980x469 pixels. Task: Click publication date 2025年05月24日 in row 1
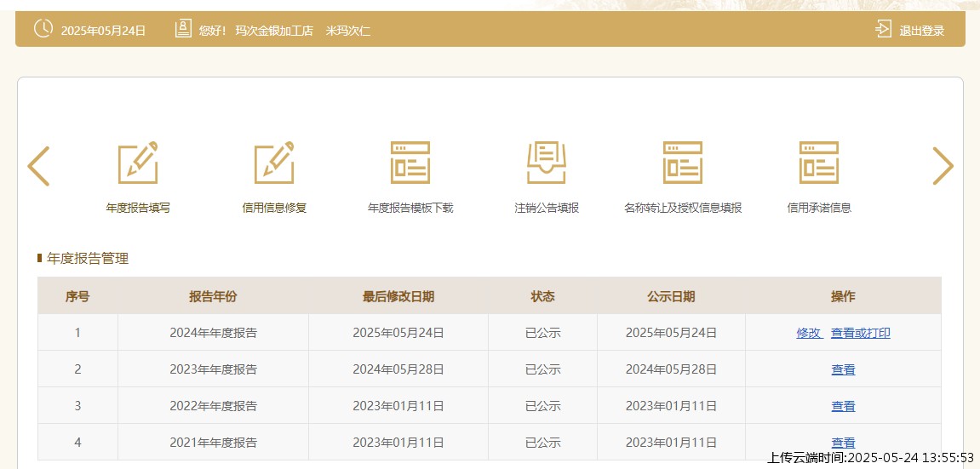671,333
